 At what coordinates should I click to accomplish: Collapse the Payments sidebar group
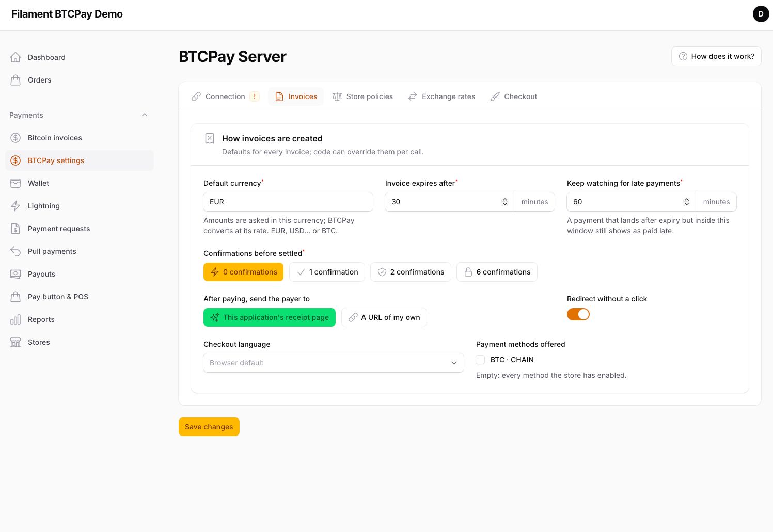click(x=145, y=115)
